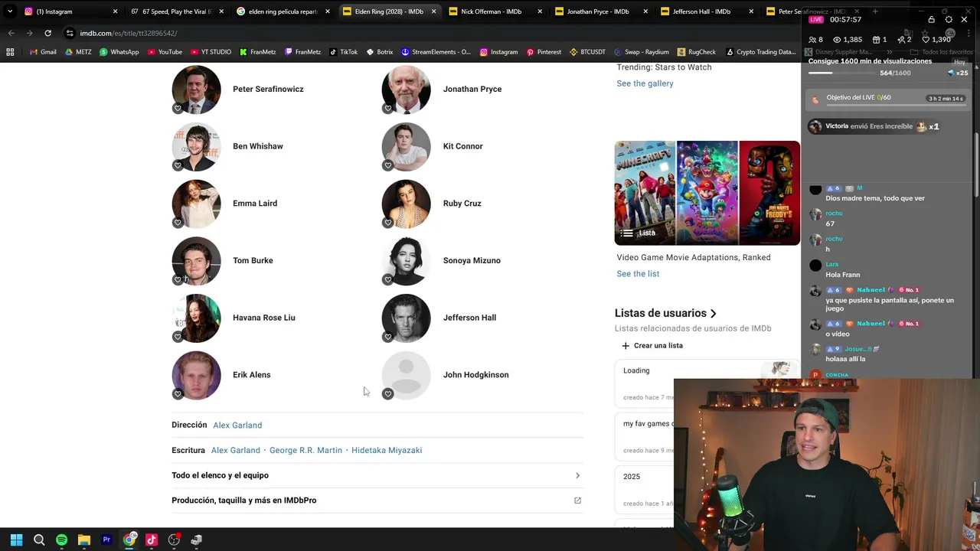Open Peter Serafinowicz photo thumbnail
Screen dimensions: 980x551
(197, 90)
